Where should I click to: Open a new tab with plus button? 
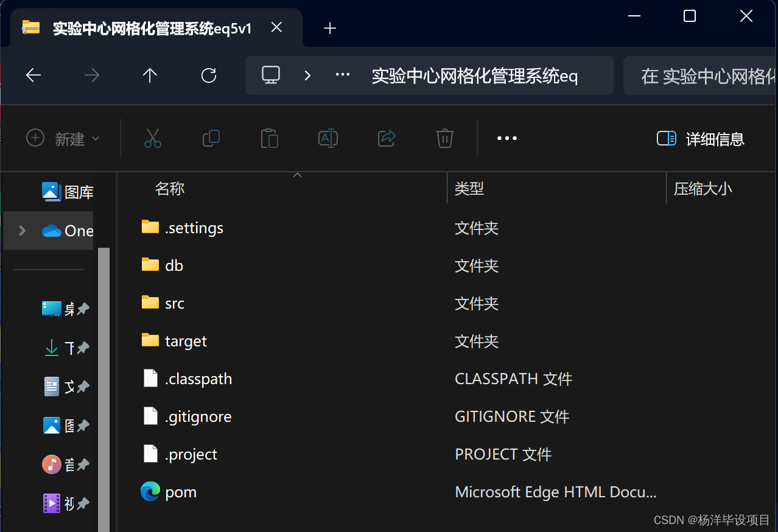click(330, 28)
